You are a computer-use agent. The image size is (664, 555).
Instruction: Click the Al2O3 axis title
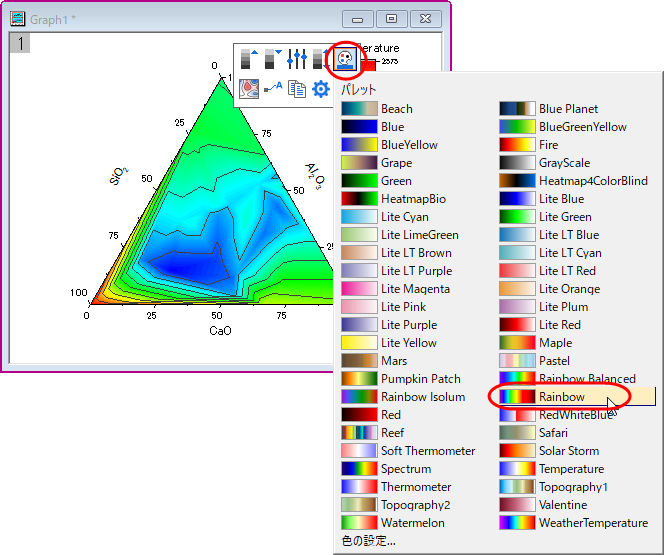[315, 176]
